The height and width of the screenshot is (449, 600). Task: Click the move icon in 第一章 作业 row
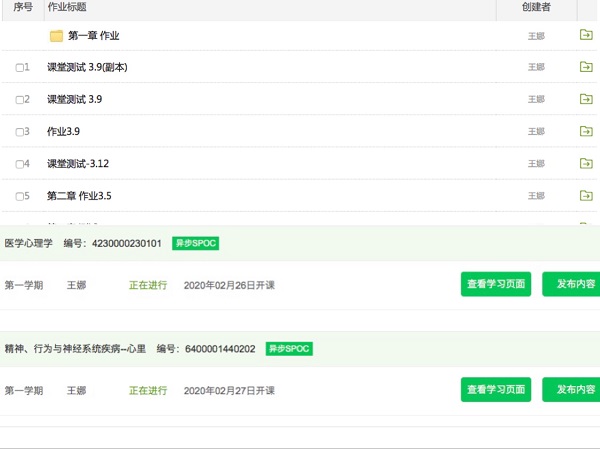tap(586, 36)
